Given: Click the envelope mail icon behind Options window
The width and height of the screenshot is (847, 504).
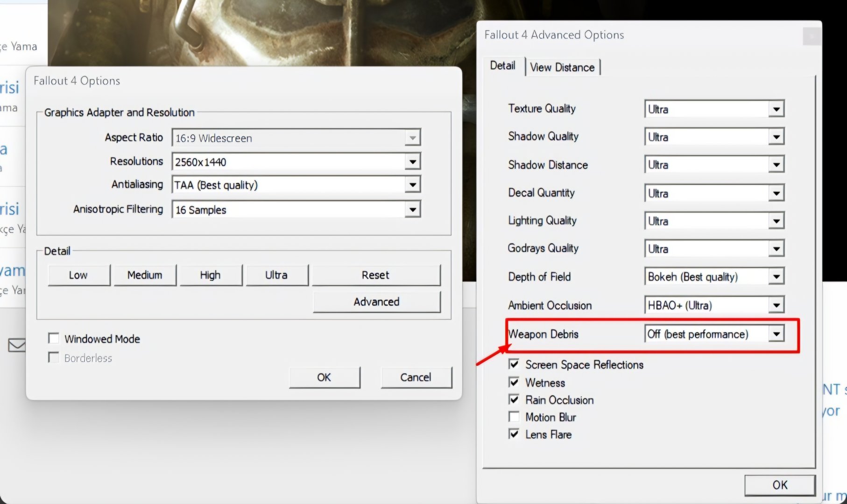Looking at the screenshot, I should tap(17, 345).
